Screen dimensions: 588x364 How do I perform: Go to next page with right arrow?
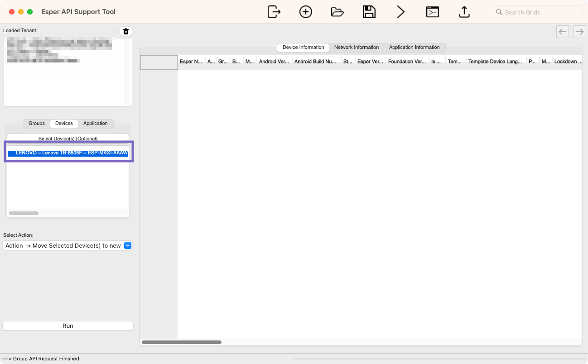(579, 31)
